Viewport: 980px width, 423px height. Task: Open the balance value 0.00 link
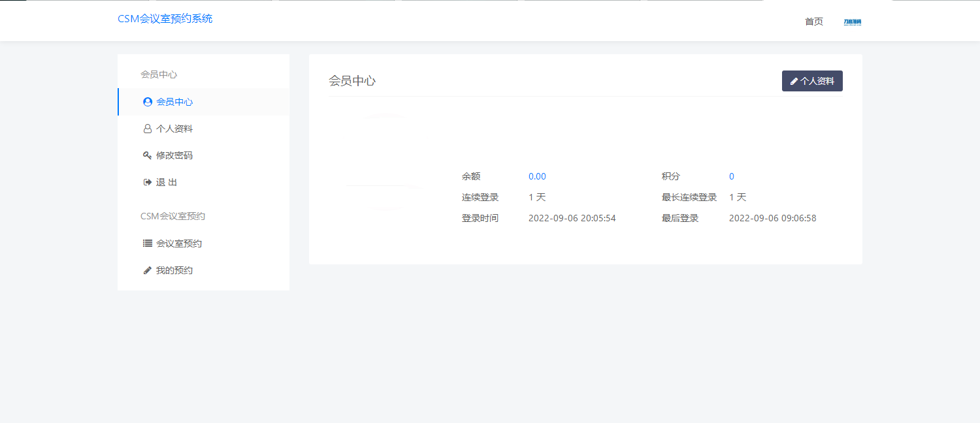coord(537,176)
